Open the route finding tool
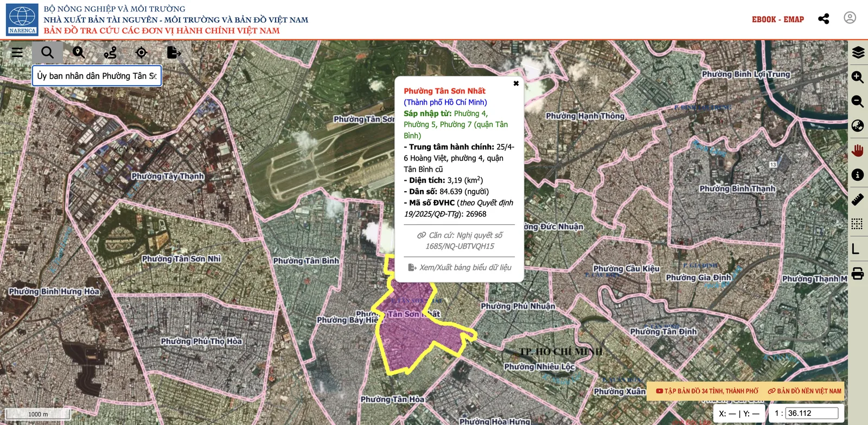868x425 pixels. pyautogui.click(x=110, y=53)
